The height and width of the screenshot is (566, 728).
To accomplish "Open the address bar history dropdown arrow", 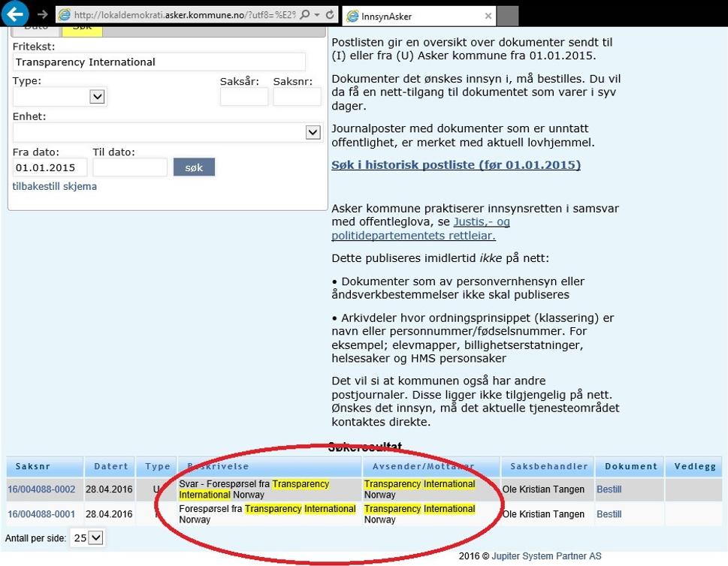I will tap(317, 15).
